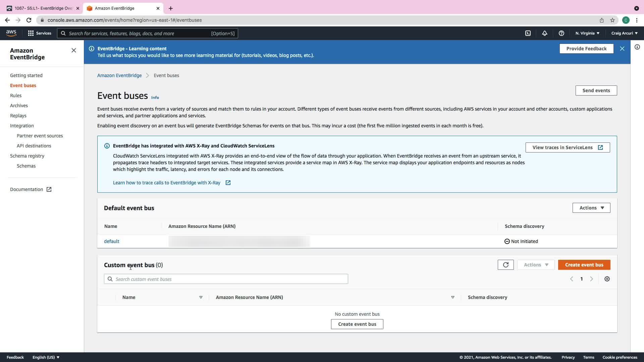
Task: Open table preferences gear icon
Action: [607, 279]
